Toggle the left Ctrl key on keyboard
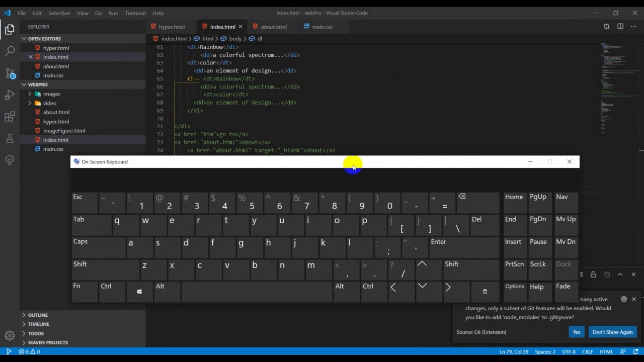 pyautogui.click(x=112, y=292)
